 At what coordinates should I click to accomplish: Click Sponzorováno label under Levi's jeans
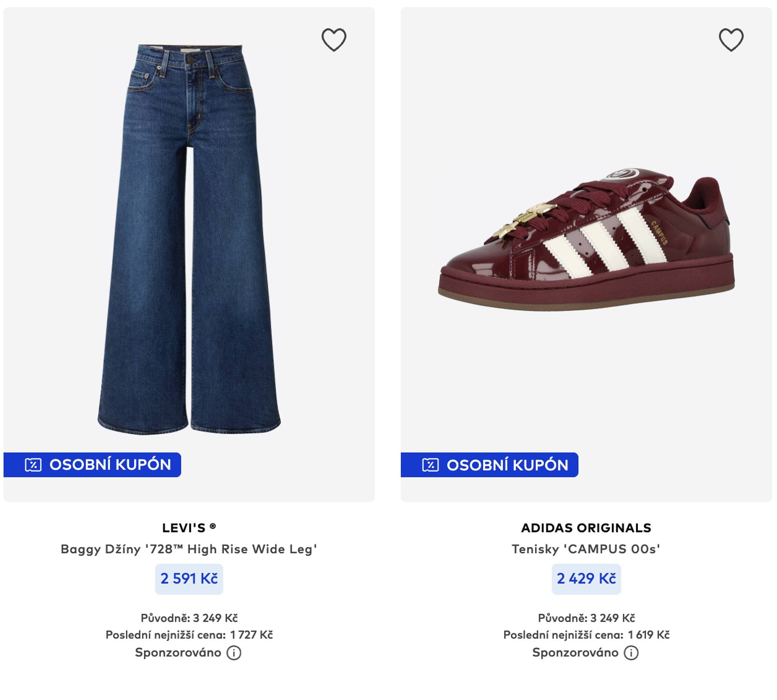pyautogui.click(x=178, y=652)
